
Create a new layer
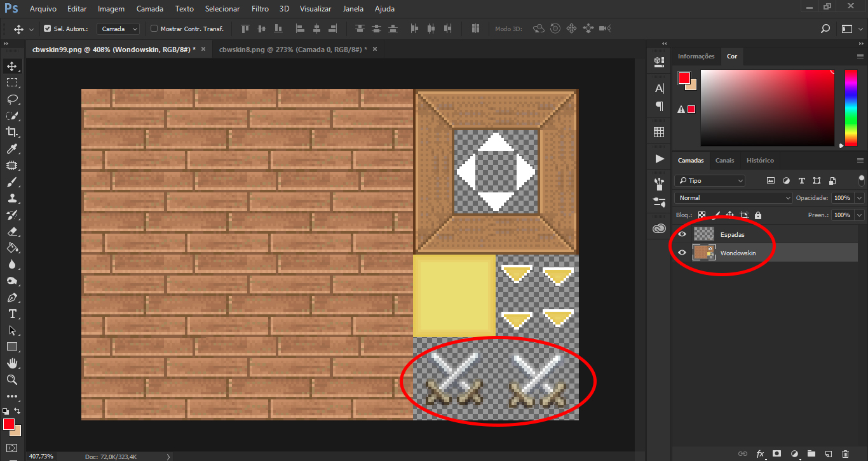tap(828, 454)
